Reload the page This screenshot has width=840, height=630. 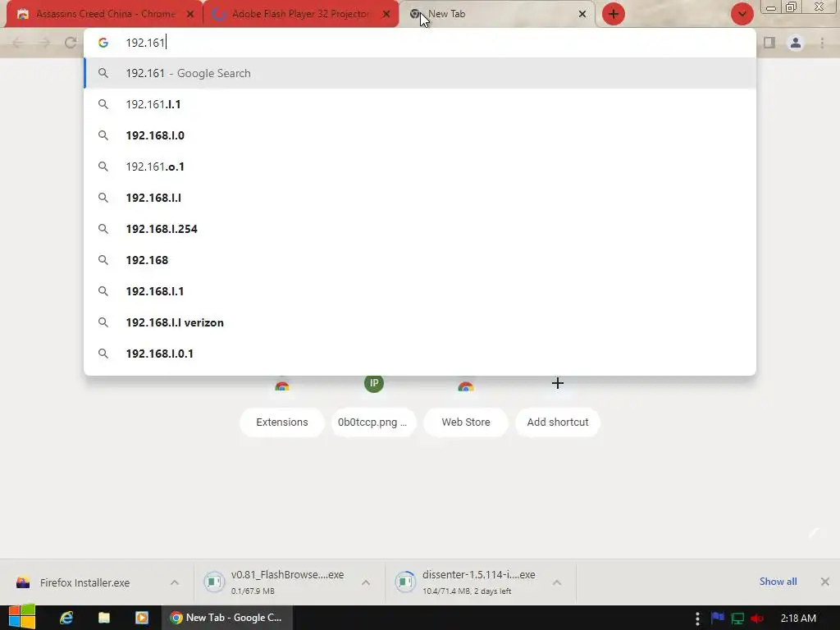pyautogui.click(x=71, y=43)
